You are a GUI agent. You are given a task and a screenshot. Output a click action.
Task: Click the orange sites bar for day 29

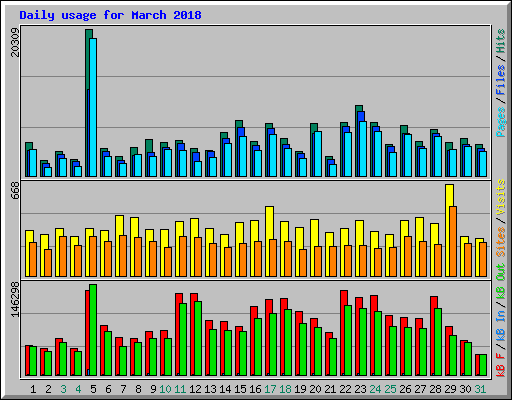click(453, 241)
